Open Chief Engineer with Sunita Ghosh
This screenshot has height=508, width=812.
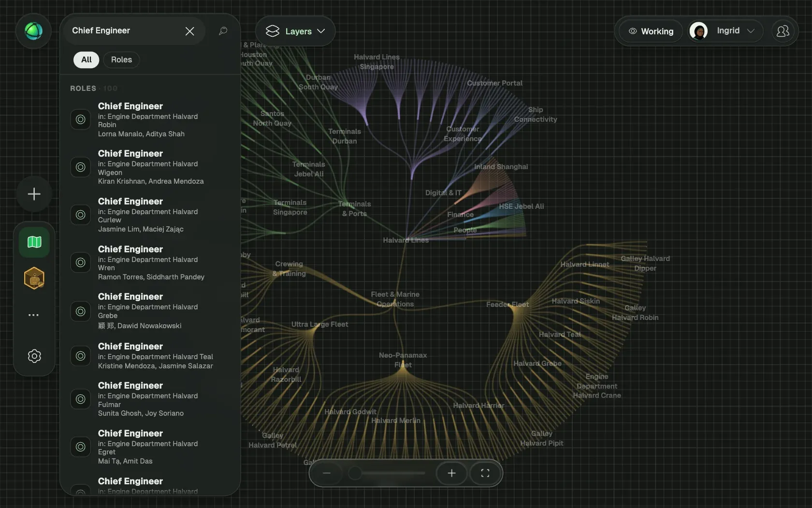(150, 399)
